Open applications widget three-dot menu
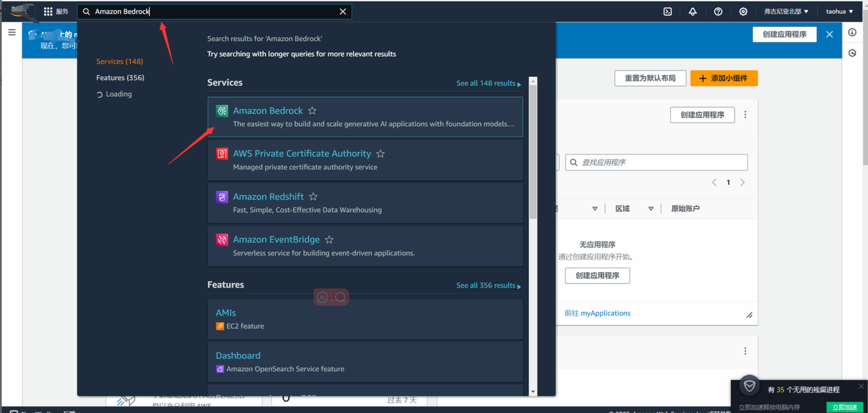 [x=745, y=115]
